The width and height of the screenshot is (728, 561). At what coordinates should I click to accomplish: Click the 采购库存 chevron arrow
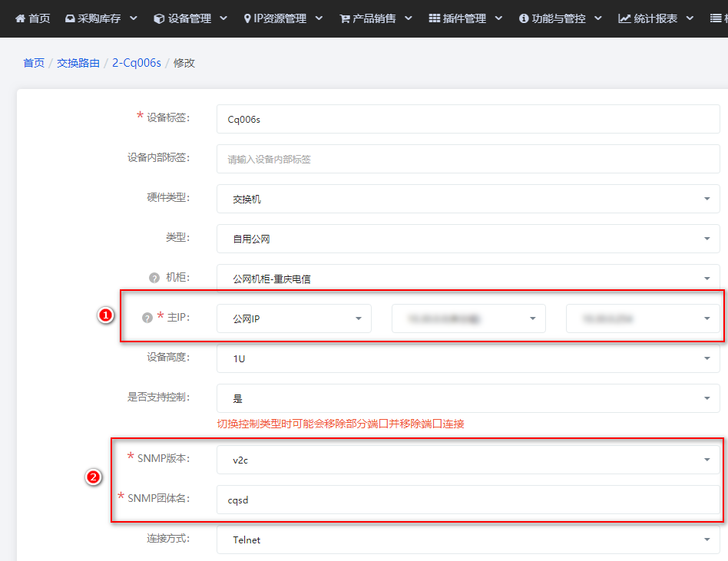pyautogui.click(x=134, y=18)
